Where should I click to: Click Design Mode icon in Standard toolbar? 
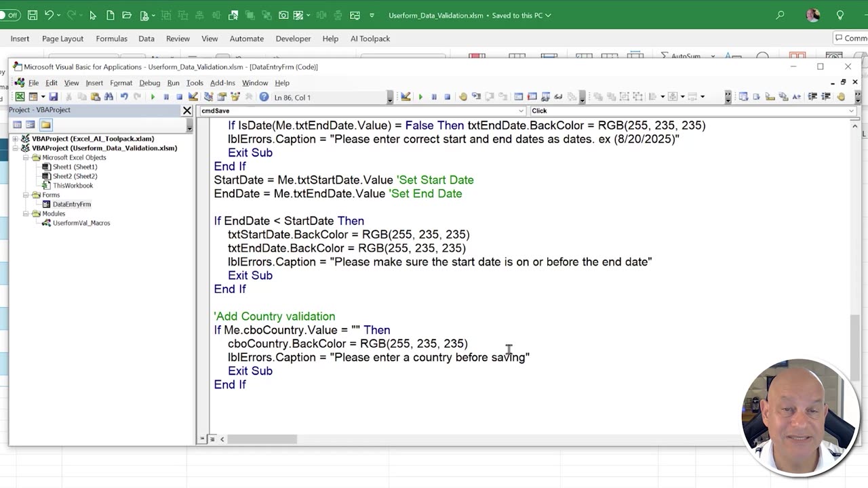tap(193, 97)
